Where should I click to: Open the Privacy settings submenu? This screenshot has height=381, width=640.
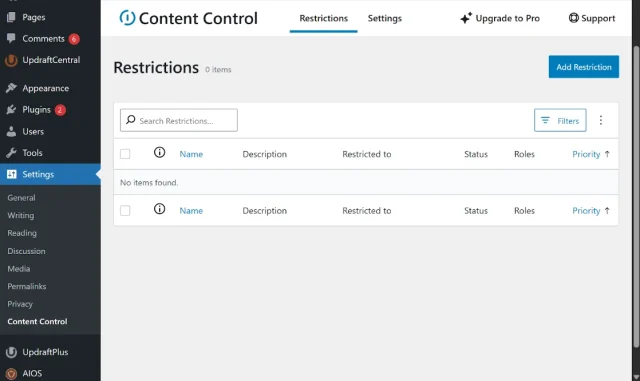coord(20,304)
